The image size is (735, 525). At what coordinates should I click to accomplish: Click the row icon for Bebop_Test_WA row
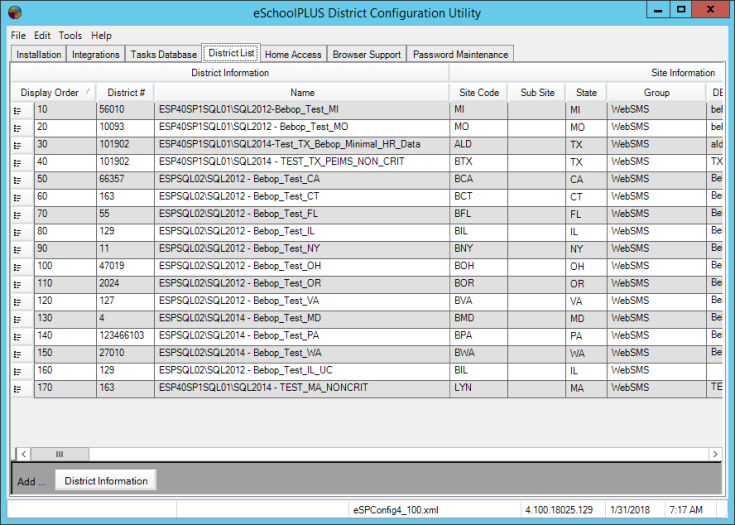click(x=18, y=353)
